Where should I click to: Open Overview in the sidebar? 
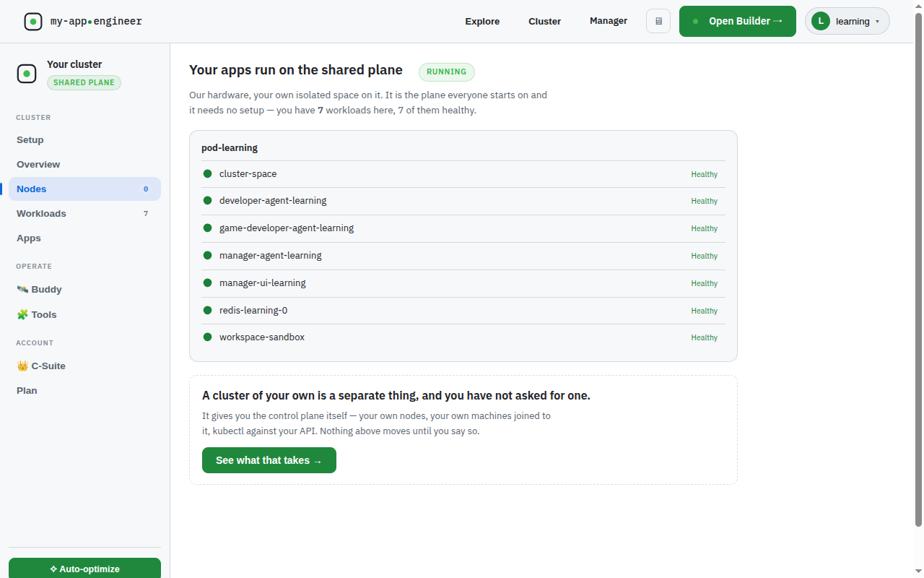click(84, 164)
